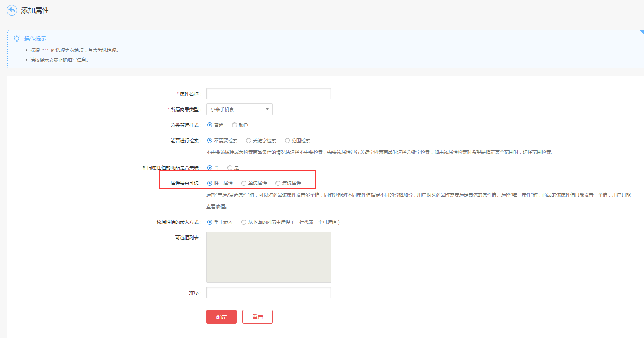Focus the 属性名称 text field
The height and width of the screenshot is (338, 644).
pos(268,94)
